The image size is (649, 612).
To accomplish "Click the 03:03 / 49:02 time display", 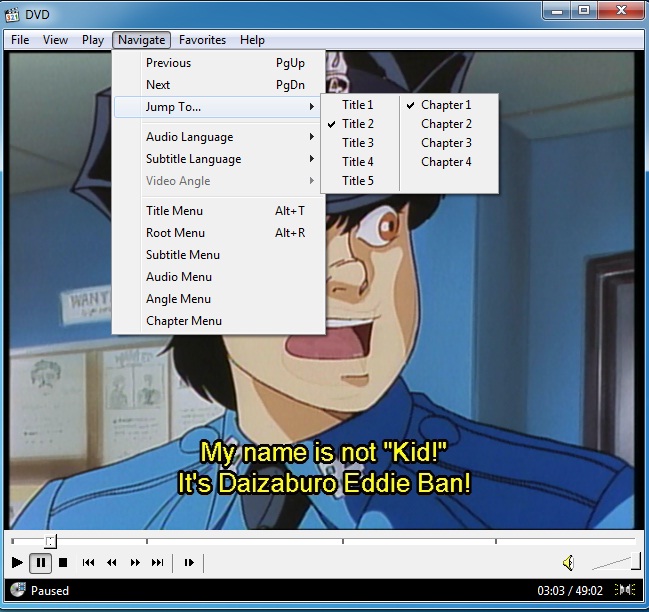I will tap(570, 590).
